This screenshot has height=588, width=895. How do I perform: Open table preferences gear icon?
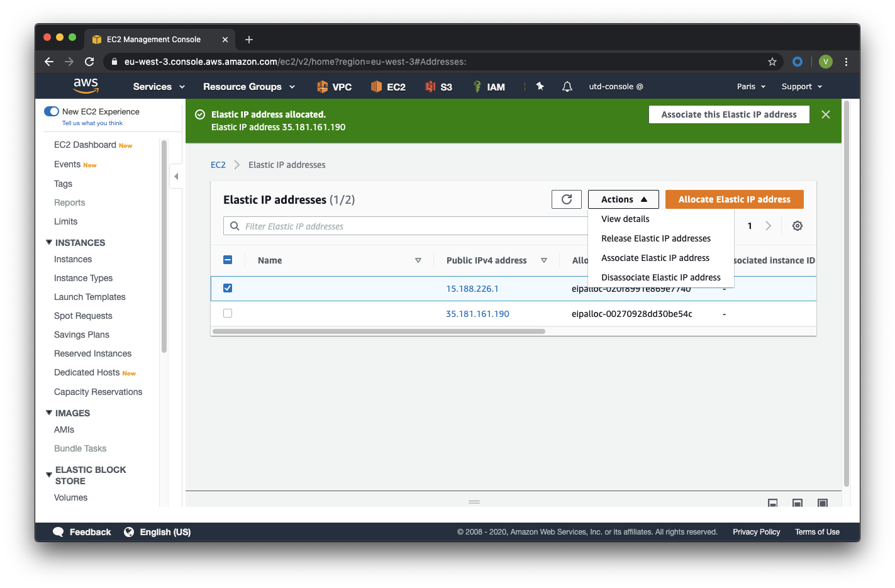coord(798,226)
